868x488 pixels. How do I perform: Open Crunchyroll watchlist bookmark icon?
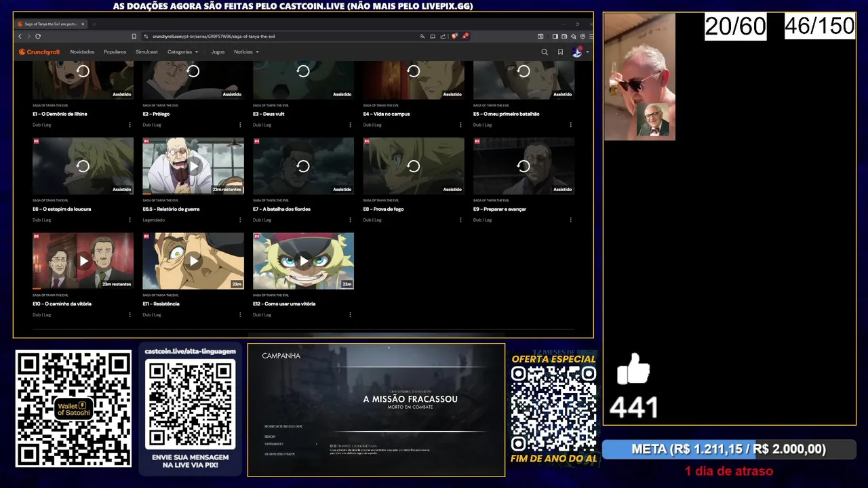(x=560, y=52)
